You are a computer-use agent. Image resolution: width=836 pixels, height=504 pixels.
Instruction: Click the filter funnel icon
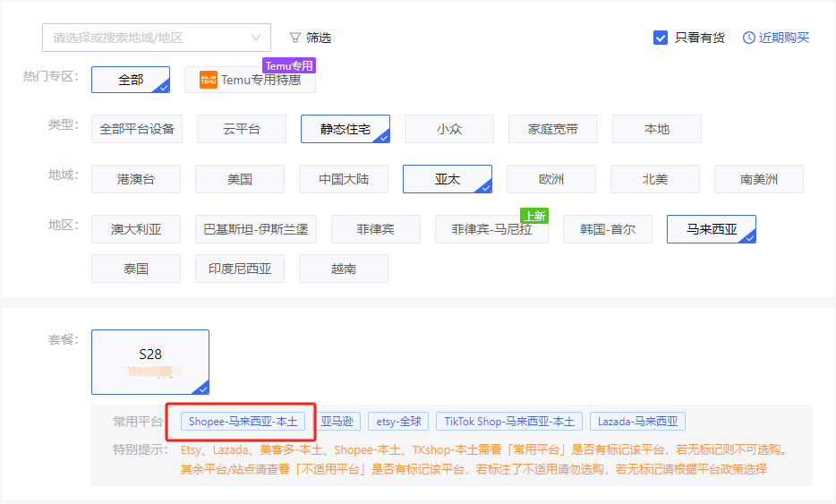point(294,38)
